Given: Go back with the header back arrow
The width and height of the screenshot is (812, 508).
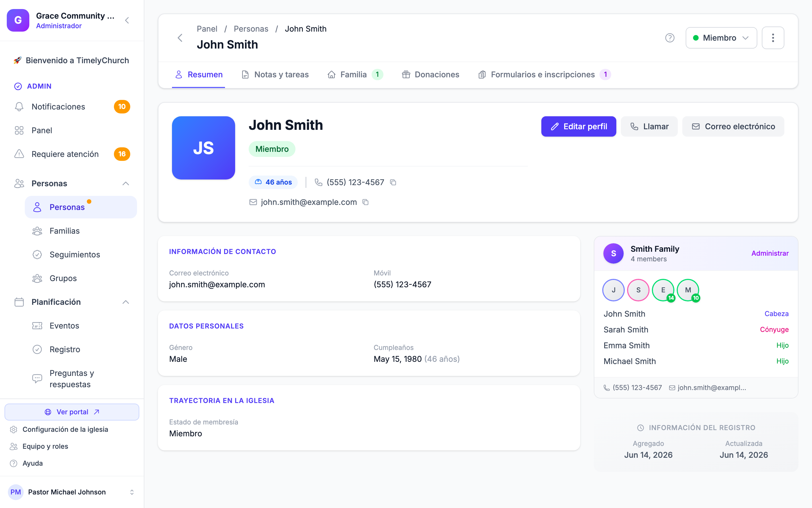Looking at the screenshot, I should point(180,38).
